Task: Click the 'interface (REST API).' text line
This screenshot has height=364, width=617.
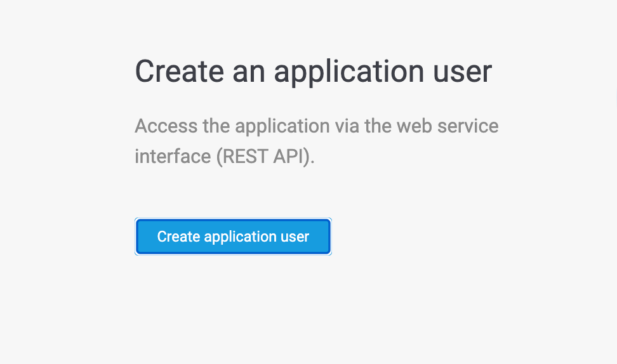Action: point(225,156)
